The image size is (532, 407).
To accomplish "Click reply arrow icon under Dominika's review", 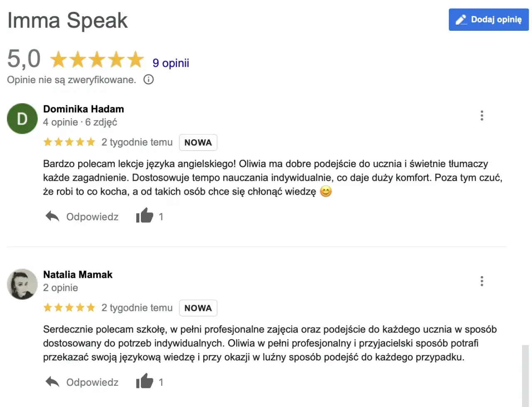I will tap(52, 216).
